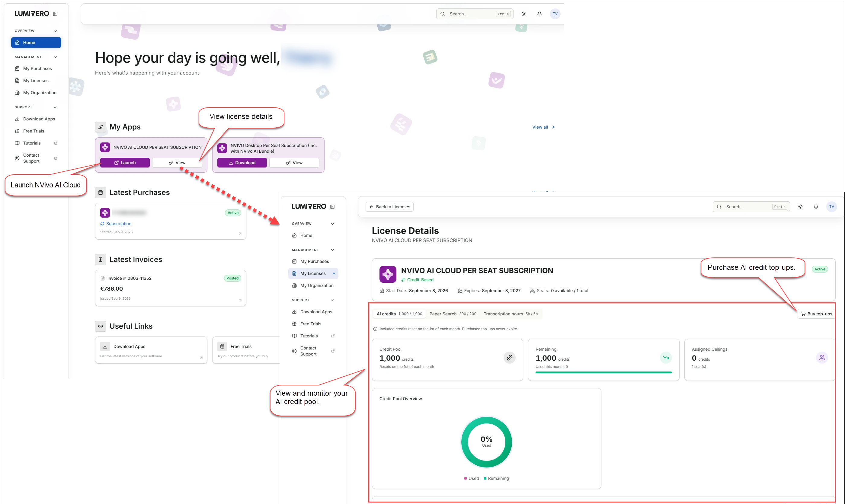Click the Remaining trend-down icon
Image resolution: width=845 pixels, height=504 pixels.
coord(666,358)
